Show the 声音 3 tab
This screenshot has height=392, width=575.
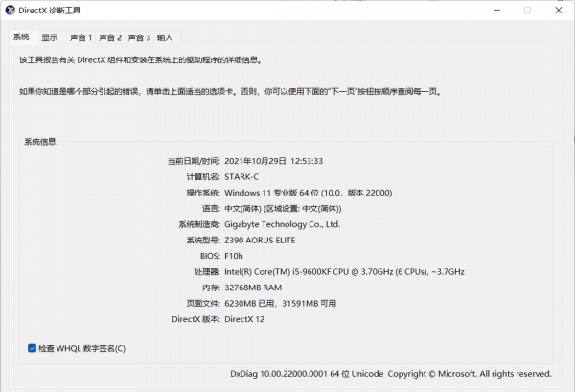[139, 37]
